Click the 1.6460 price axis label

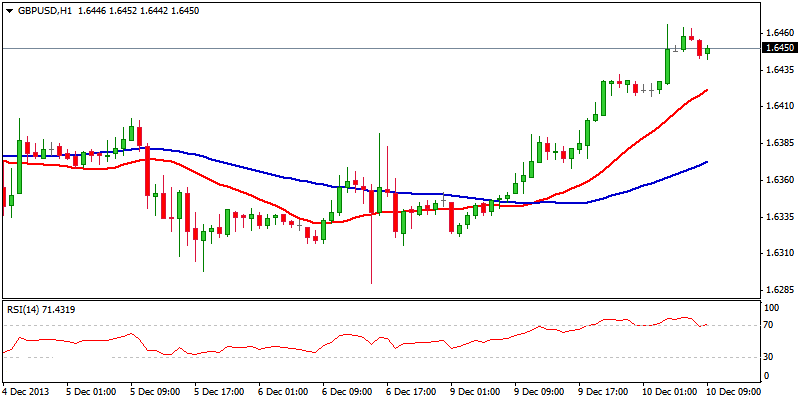click(776, 32)
